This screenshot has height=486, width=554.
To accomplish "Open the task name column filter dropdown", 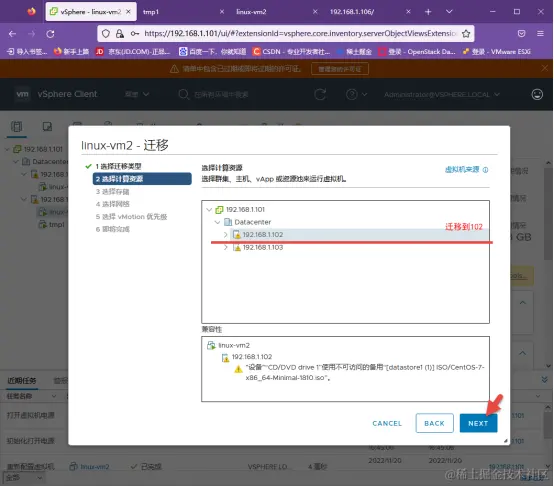I will (x=54, y=396).
